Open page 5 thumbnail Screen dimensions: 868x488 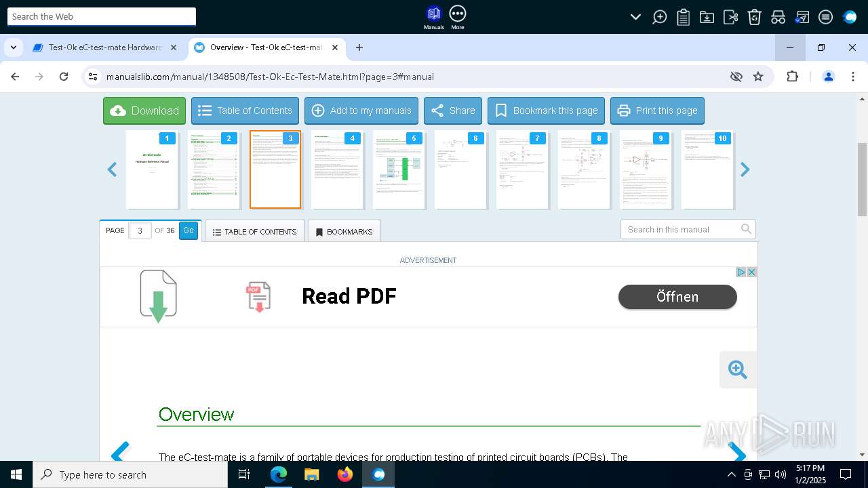pyautogui.click(x=399, y=169)
